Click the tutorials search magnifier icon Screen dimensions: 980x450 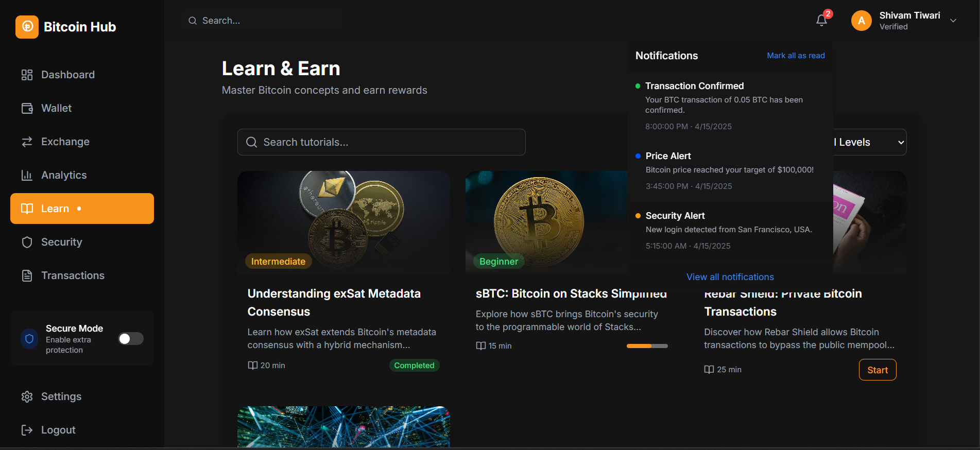tap(251, 142)
